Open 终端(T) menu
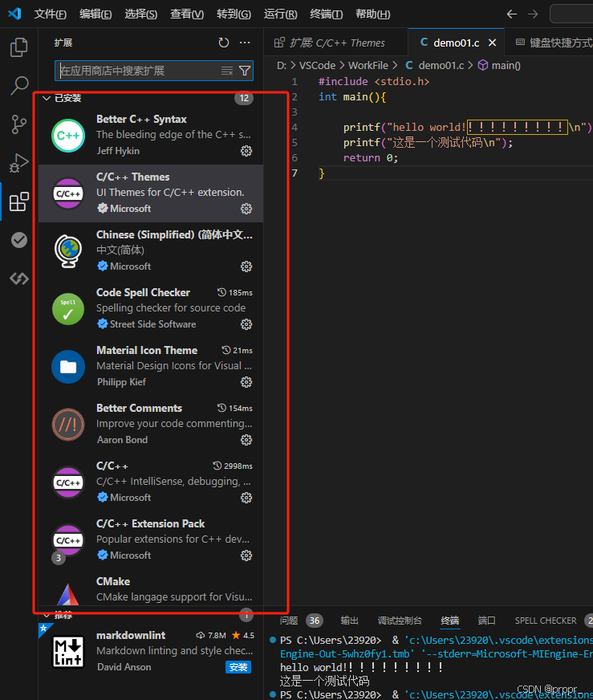The height and width of the screenshot is (700, 593). pyautogui.click(x=326, y=14)
